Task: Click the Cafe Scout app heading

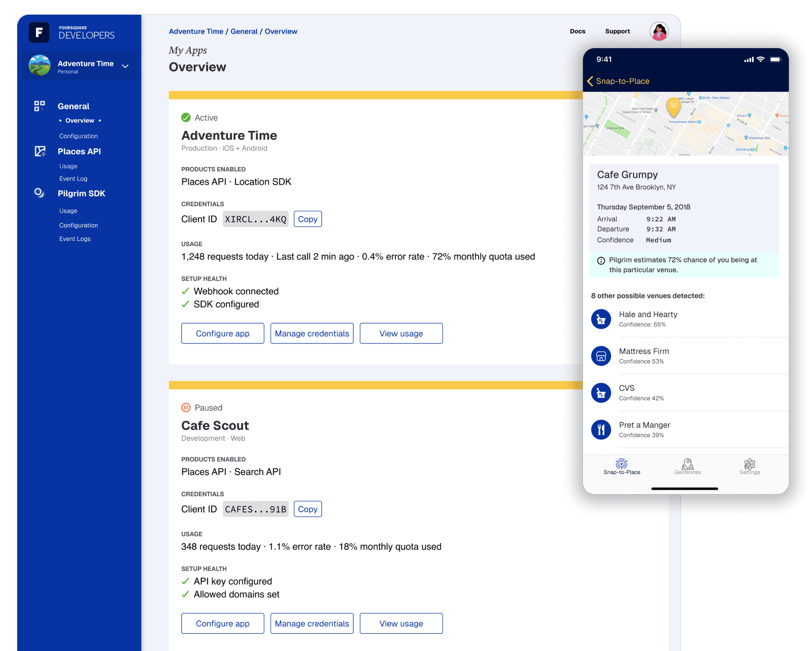Action: 215,426
